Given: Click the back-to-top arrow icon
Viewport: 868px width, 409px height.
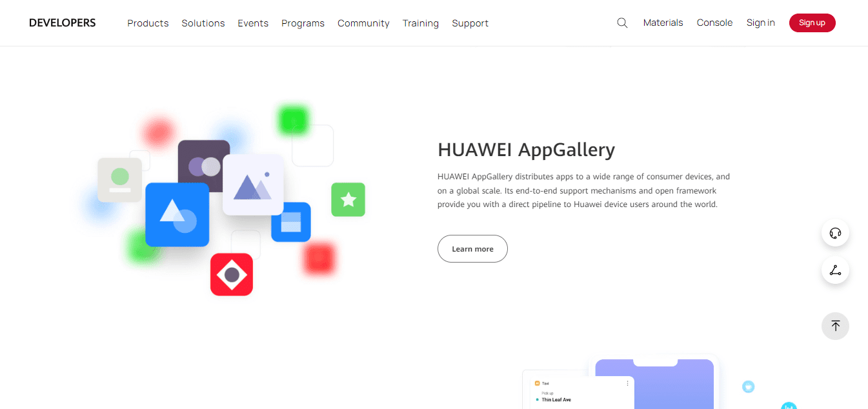Looking at the screenshot, I should (835, 326).
